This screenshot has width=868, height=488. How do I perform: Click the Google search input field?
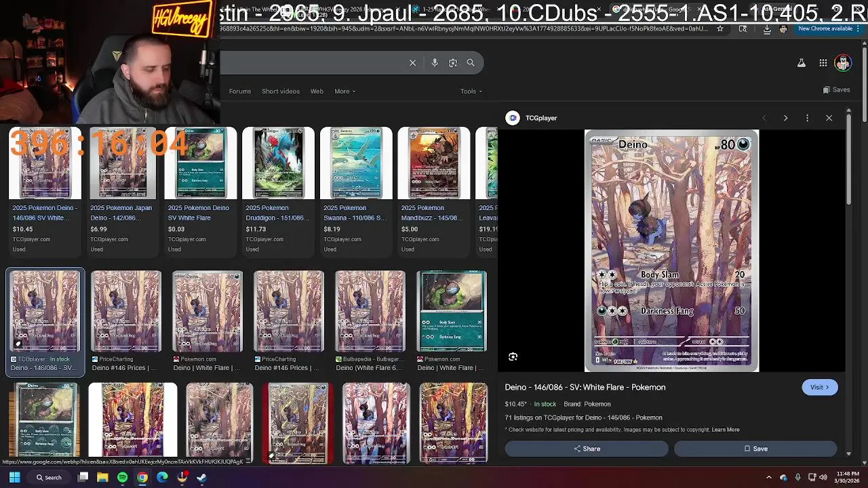pyautogui.click(x=312, y=63)
